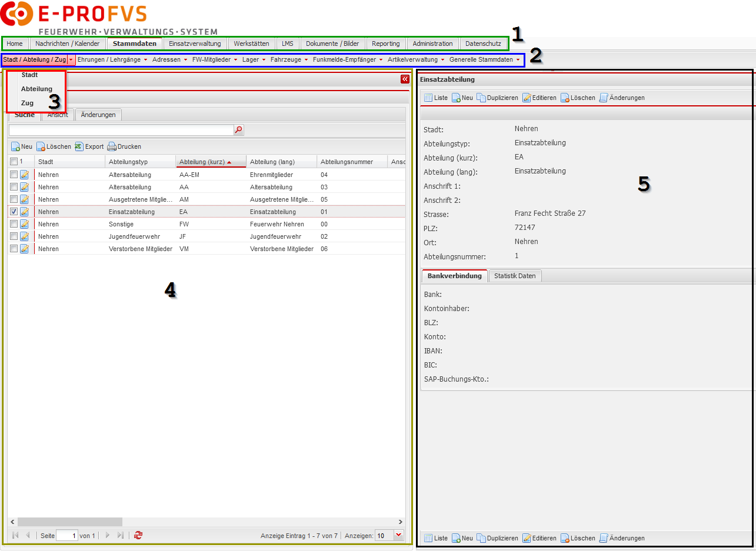
Task: Click Neu button in the list toolbar
Action: pos(22,146)
